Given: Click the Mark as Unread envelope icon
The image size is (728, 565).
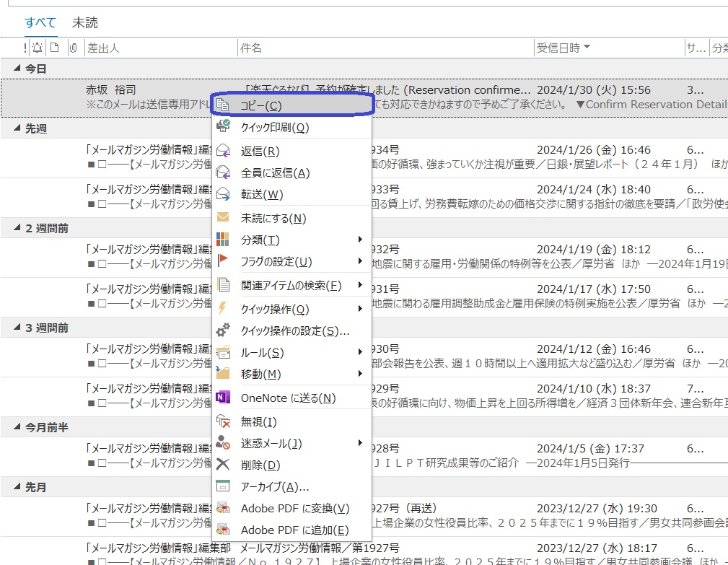Looking at the screenshot, I should click(224, 217).
